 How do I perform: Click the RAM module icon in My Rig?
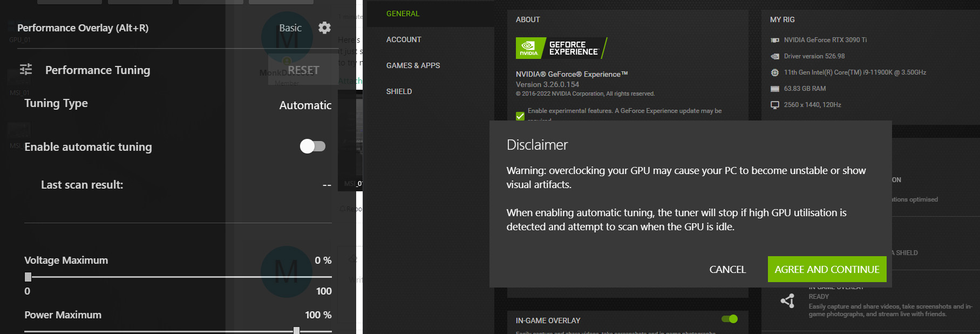click(x=775, y=89)
